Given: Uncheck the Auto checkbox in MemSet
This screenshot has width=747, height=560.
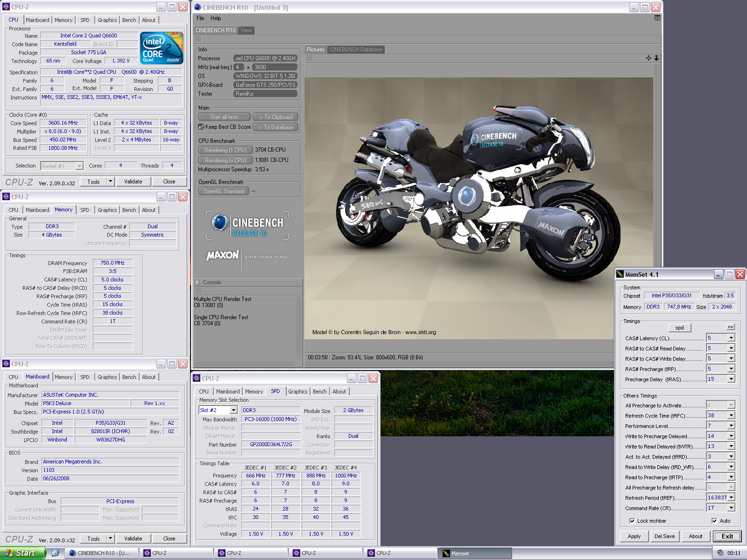Looking at the screenshot, I should (x=714, y=521).
